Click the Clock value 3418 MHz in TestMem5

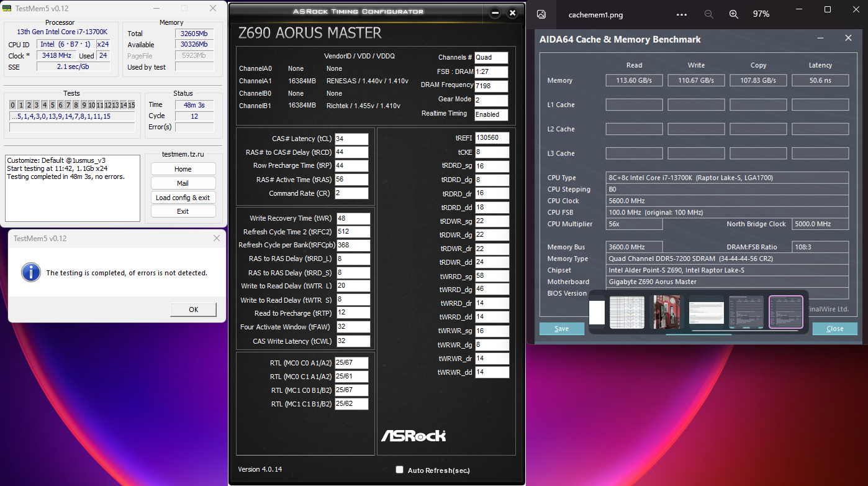(x=56, y=56)
